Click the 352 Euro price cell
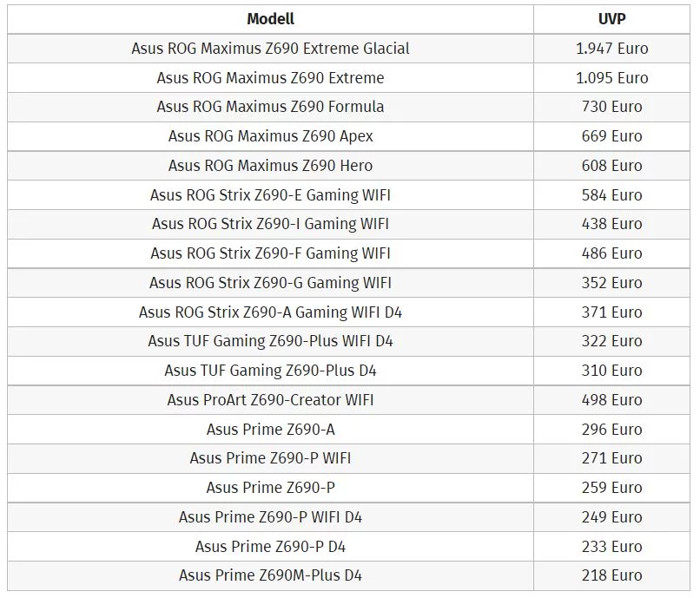Image resolution: width=700 pixels, height=598 pixels. point(611,283)
